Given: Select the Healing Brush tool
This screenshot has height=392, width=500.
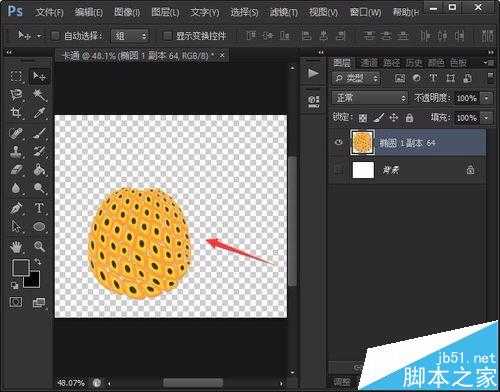Looking at the screenshot, I should click(16, 133).
